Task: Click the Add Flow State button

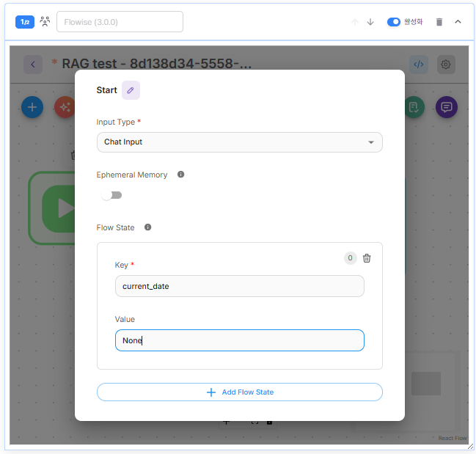Action: point(239,392)
